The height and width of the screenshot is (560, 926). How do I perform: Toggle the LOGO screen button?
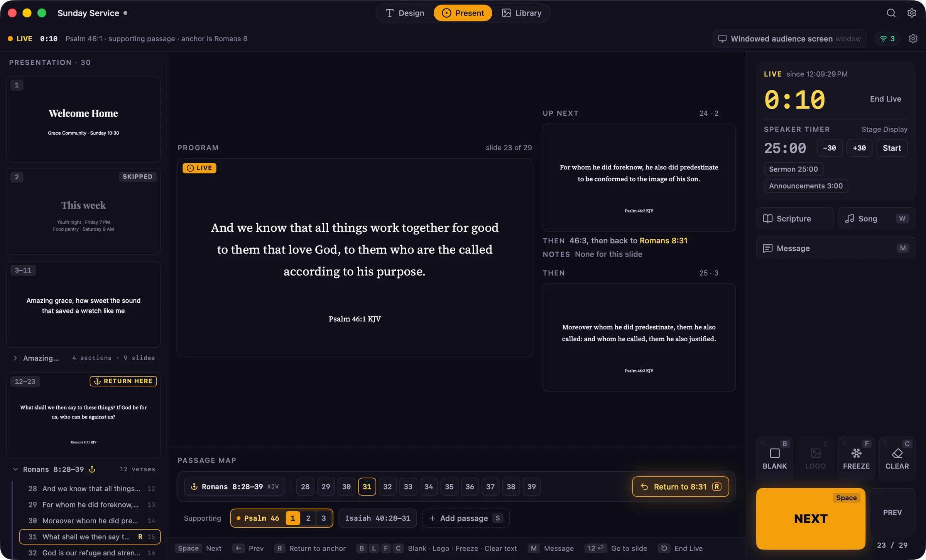click(815, 458)
